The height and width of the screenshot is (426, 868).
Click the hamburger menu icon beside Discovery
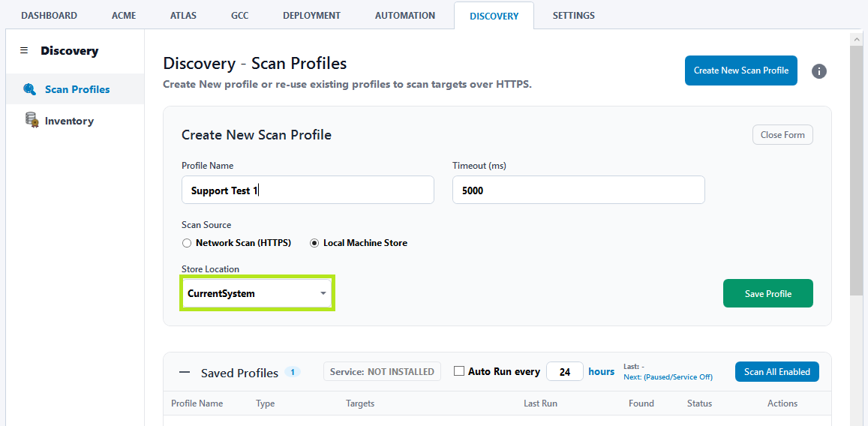[x=24, y=51]
